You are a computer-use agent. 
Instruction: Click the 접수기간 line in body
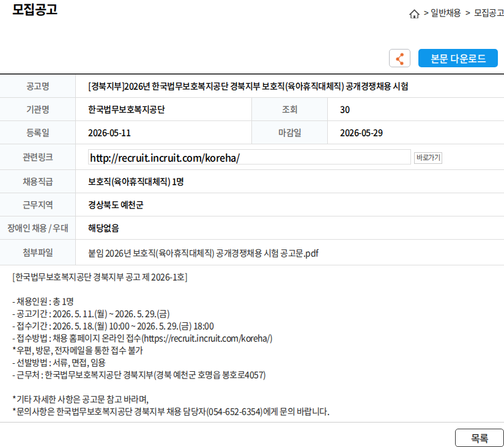[113, 326]
